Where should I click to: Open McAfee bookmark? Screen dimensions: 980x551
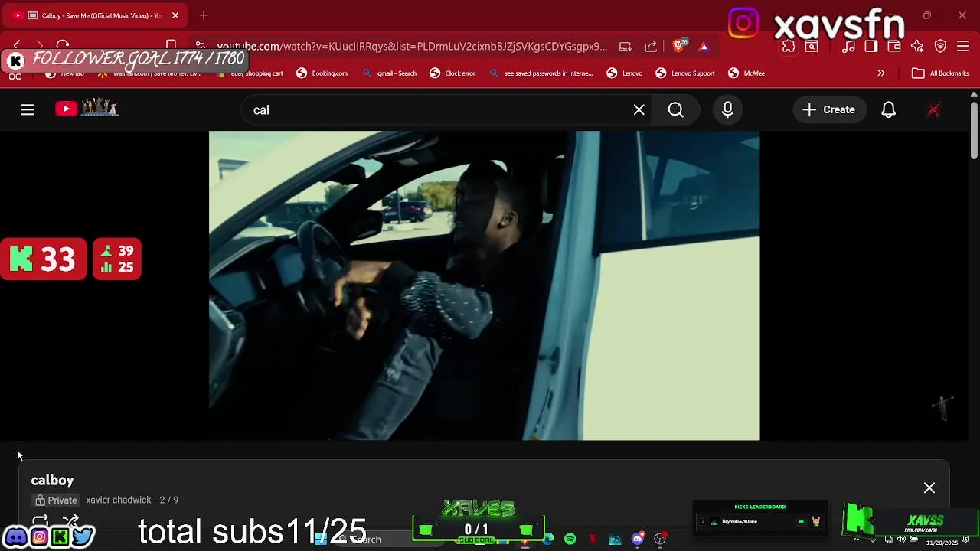pyautogui.click(x=746, y=73)
